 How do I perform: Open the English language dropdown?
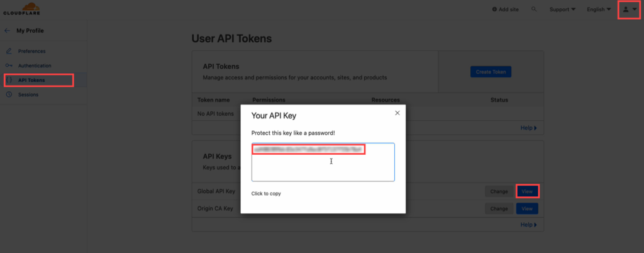coord(599,9)
